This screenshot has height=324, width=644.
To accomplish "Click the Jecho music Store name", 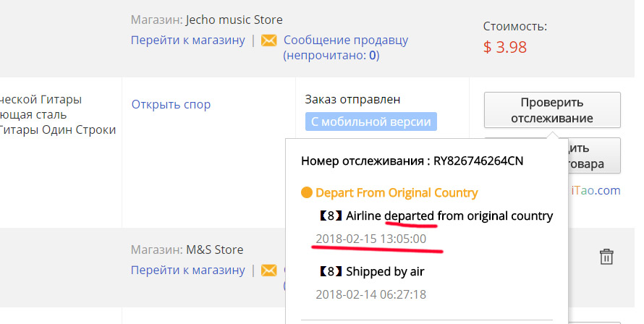I will (x=234, y=20).
